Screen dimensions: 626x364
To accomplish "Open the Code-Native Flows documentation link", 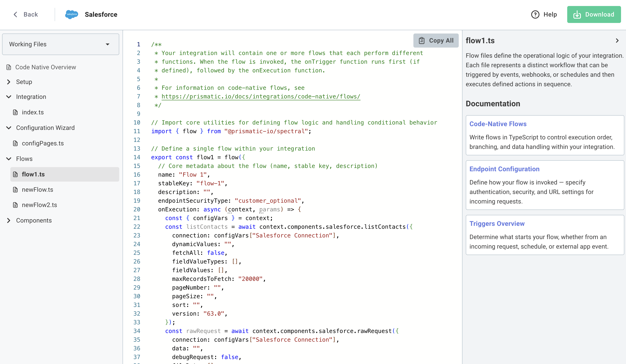I will pos(498,124).
